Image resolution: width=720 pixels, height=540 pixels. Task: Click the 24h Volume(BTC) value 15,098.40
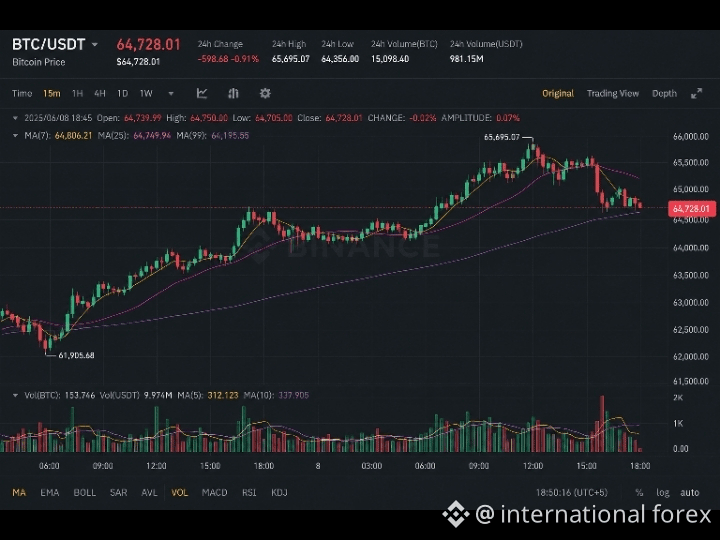(x=390, y=59)
